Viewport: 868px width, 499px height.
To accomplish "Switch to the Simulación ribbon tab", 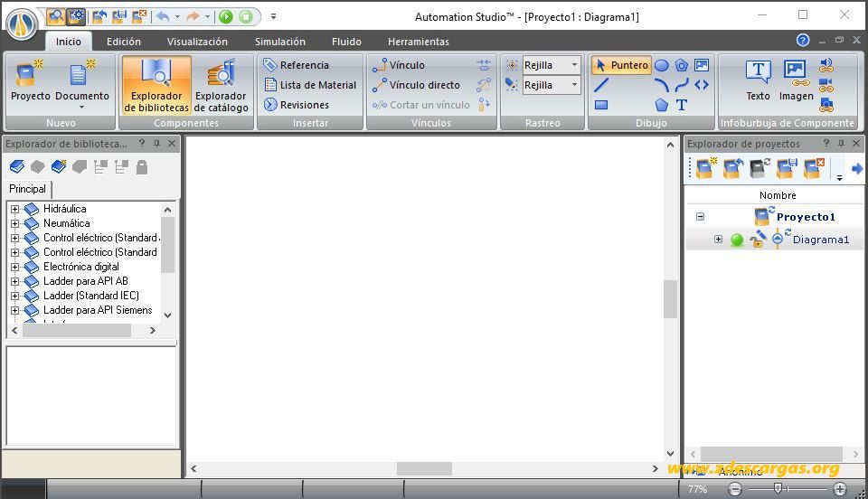I will (279, 42).
